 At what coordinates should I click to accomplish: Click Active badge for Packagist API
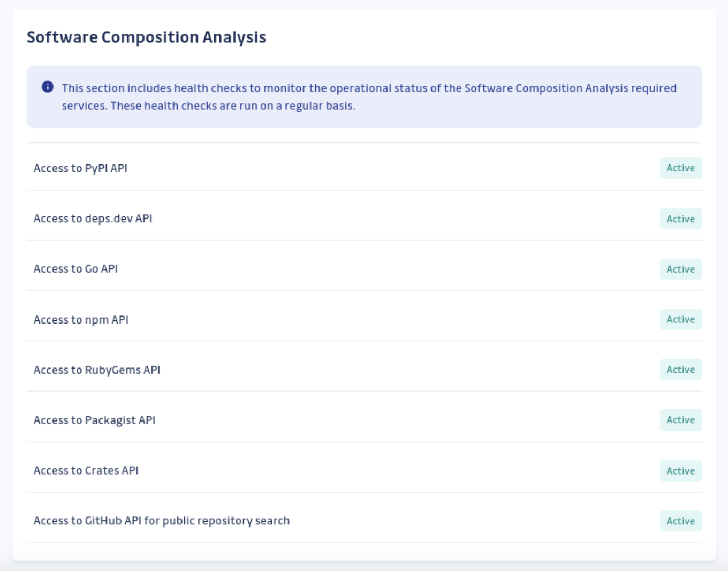680,420
